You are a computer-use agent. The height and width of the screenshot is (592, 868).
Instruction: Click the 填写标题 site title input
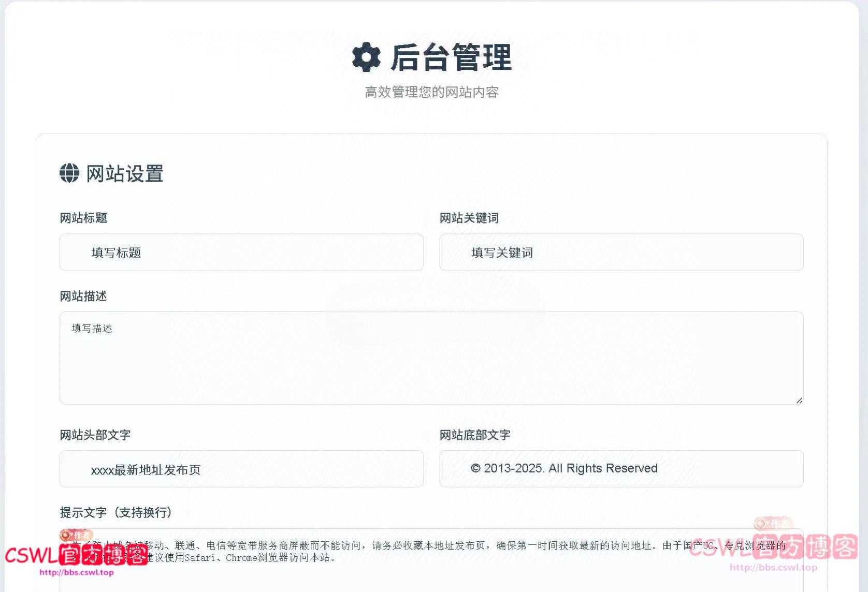(242, 253)
